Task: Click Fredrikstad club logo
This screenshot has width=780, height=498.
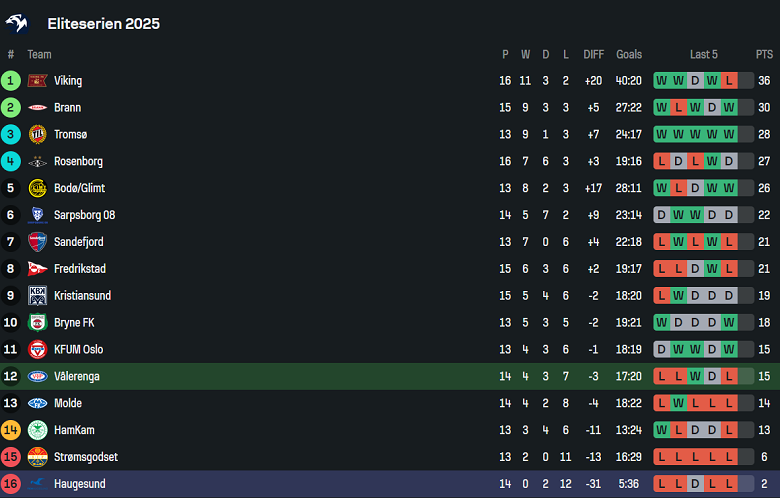Action: coord(38,269)
